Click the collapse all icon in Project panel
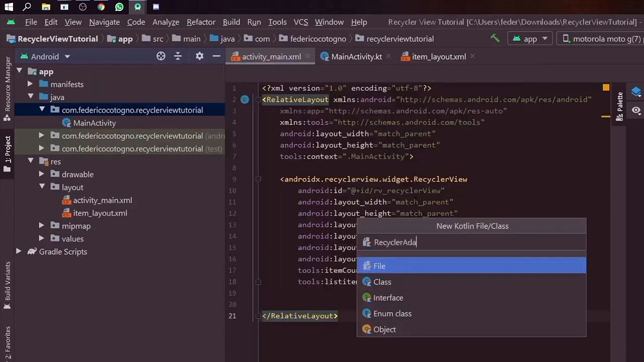644x362 pixels. tap(178, 56)
